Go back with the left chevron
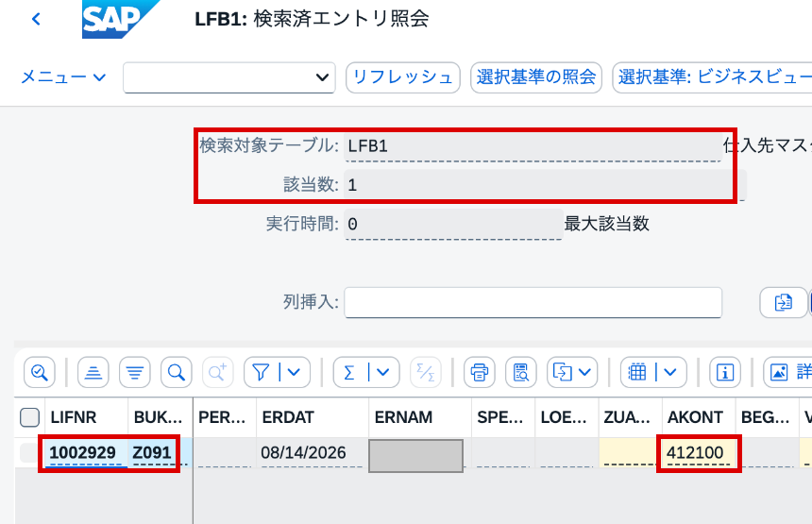The height and width of the screenshot is (524, 812). (x=36, y=19)
